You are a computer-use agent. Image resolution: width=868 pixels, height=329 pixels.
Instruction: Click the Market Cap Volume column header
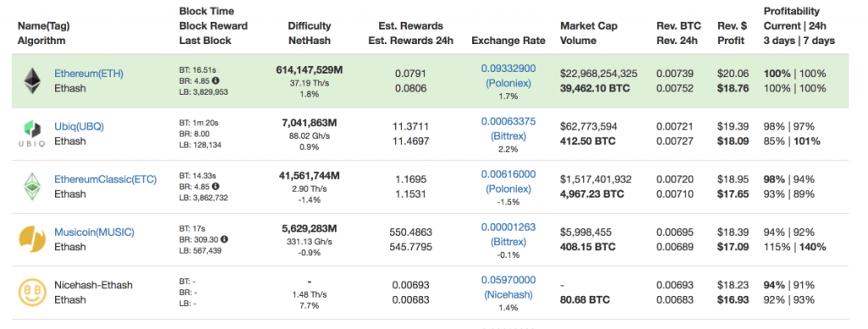[588, 33]
